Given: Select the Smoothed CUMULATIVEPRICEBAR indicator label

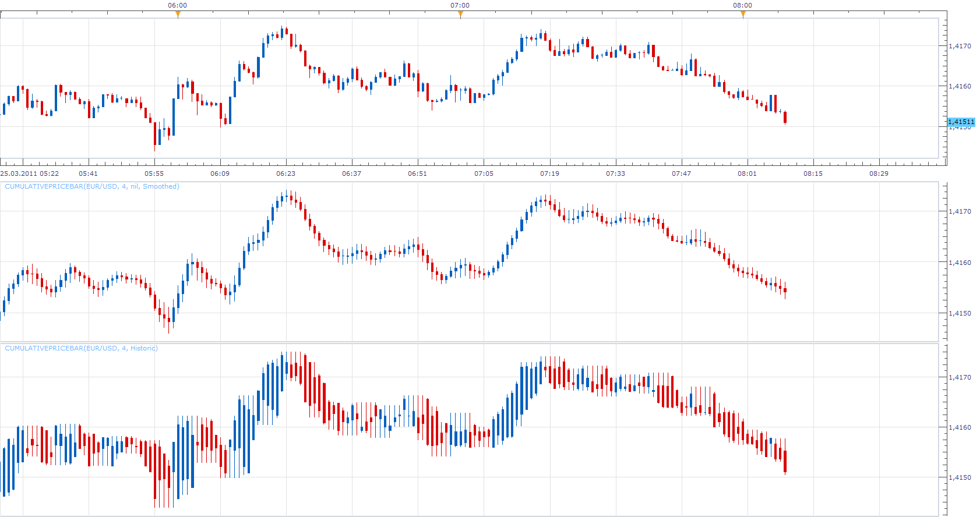Looking at the screenshot, I should click(92, 186).
